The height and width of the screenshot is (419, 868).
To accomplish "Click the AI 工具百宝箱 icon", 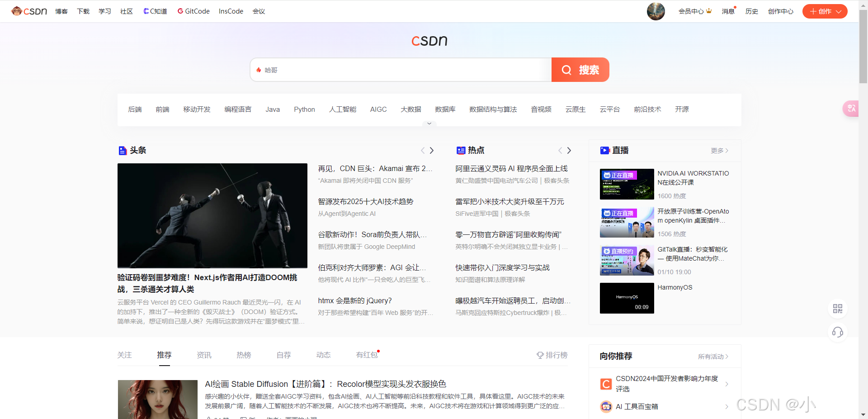I will [x=606, y=406].
